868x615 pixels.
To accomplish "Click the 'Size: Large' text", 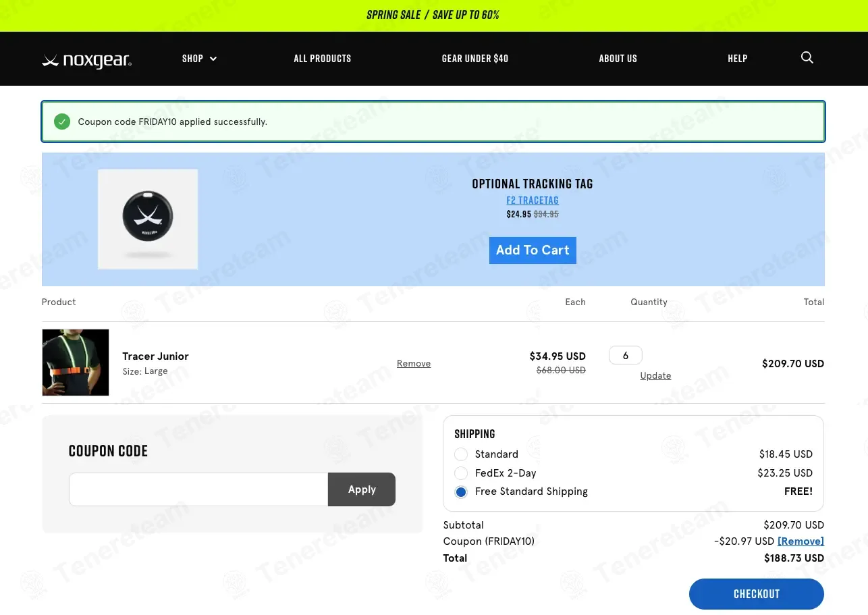I will [x=145, y=371].
